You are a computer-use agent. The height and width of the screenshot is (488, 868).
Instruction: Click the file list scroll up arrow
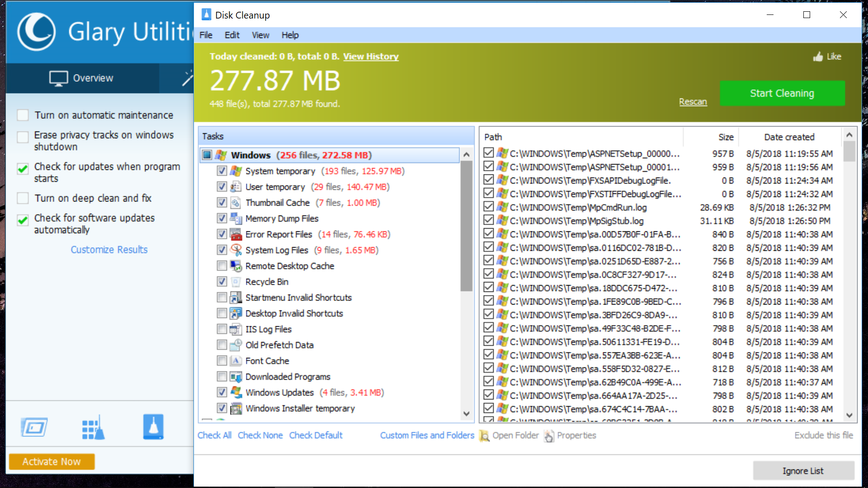pos(849,135)
